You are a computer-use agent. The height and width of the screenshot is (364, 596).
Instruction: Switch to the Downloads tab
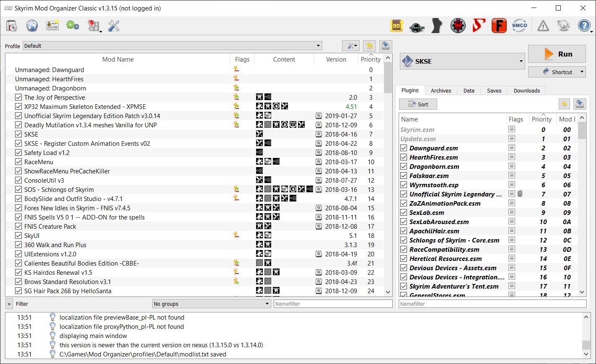[x=527, y=90]
